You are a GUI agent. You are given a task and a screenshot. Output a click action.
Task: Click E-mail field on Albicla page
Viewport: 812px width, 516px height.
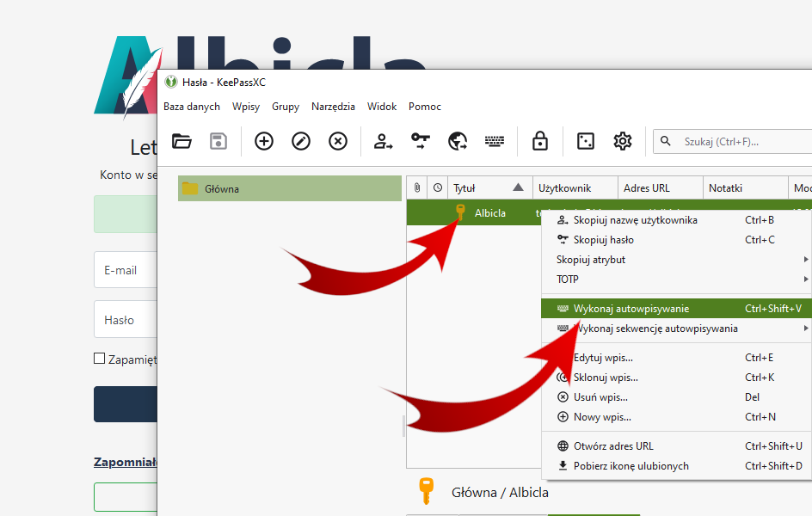(126, 270)
